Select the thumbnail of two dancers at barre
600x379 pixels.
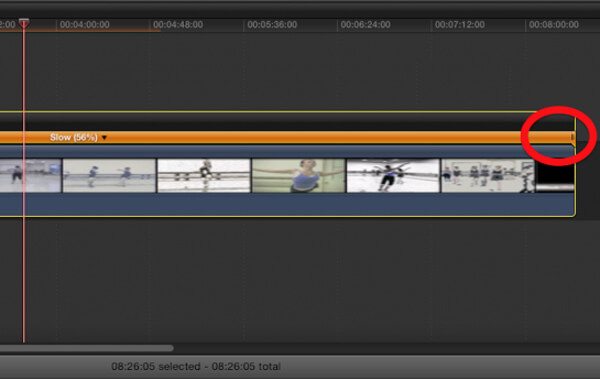(x=109, y=176)
